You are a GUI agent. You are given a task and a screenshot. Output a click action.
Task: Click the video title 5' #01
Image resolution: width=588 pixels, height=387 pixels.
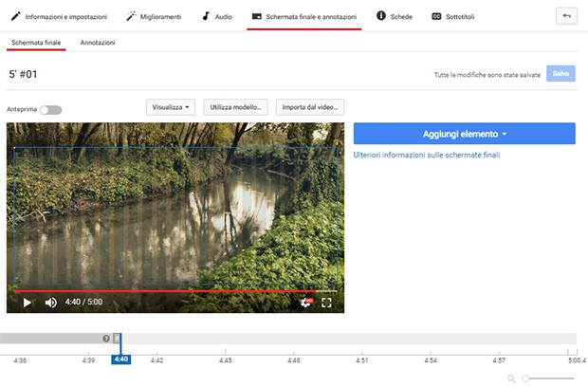coord(24,74)
